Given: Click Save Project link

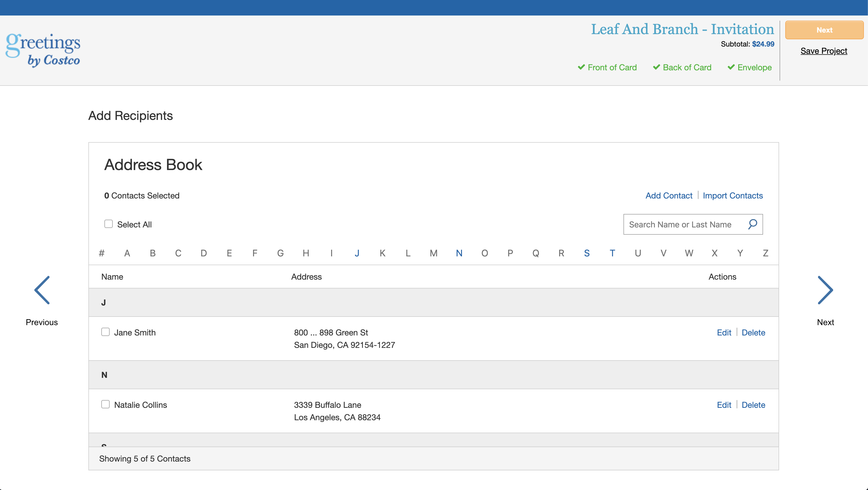Looking at the screenshot, I should coord(825,51).
